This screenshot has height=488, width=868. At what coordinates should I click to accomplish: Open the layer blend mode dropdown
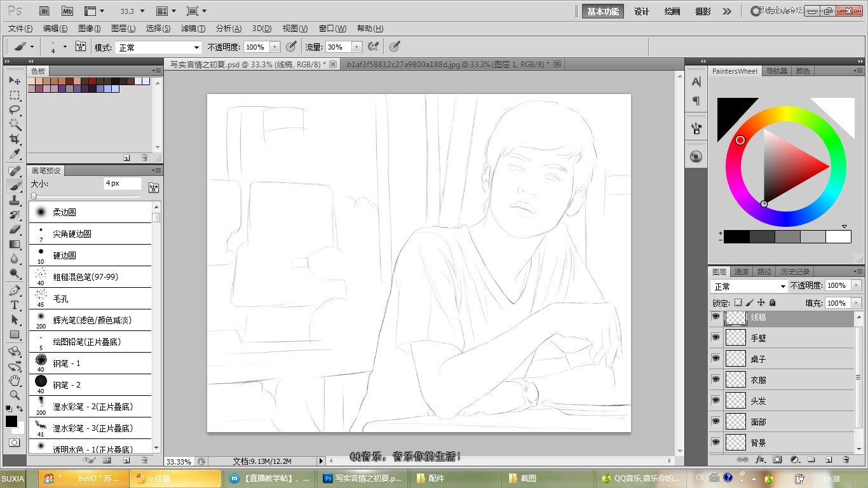pyautogui.click(x=749, y=287)
